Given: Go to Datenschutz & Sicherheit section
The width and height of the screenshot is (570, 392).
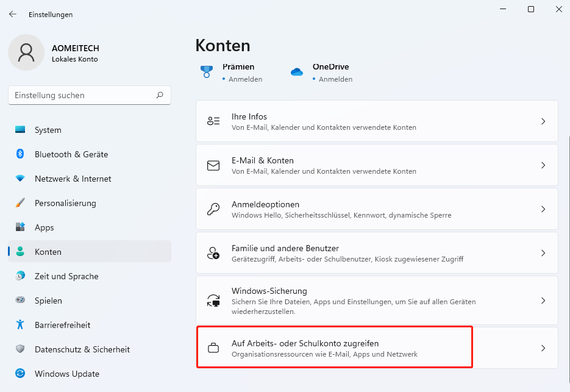Looking at the screenshot, I should (82, 349).
